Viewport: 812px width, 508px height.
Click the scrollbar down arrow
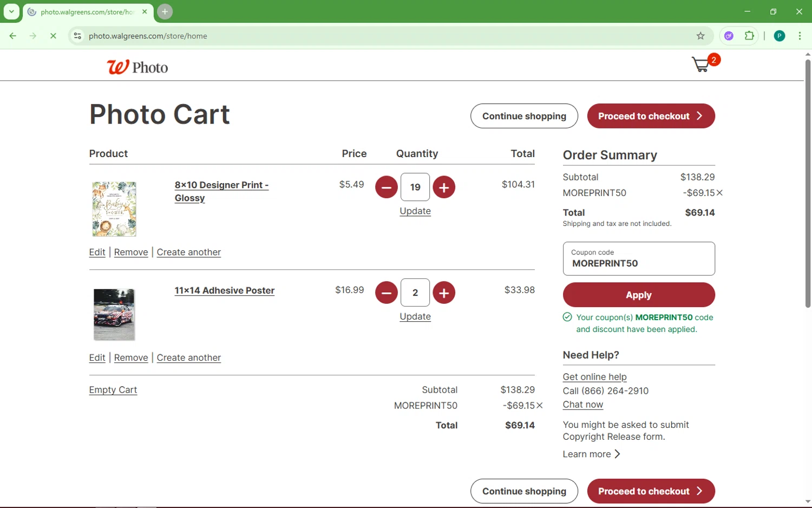pos(808,502)
